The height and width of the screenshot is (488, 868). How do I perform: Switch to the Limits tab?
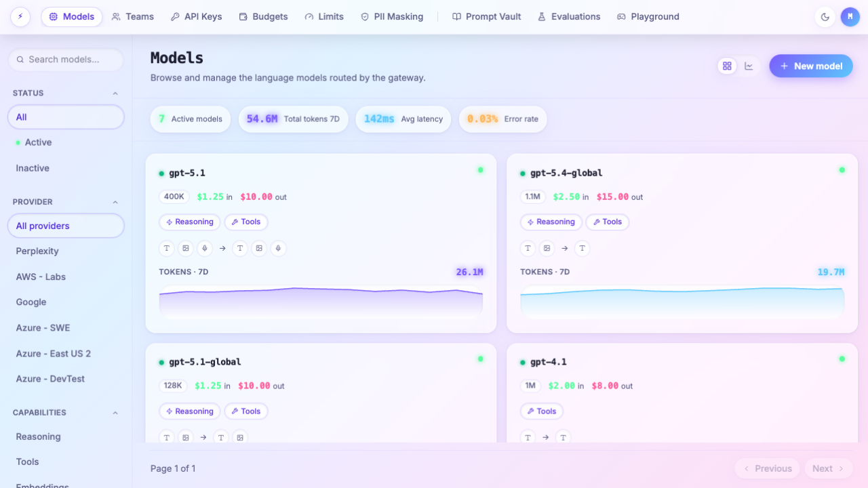point(324,17)
